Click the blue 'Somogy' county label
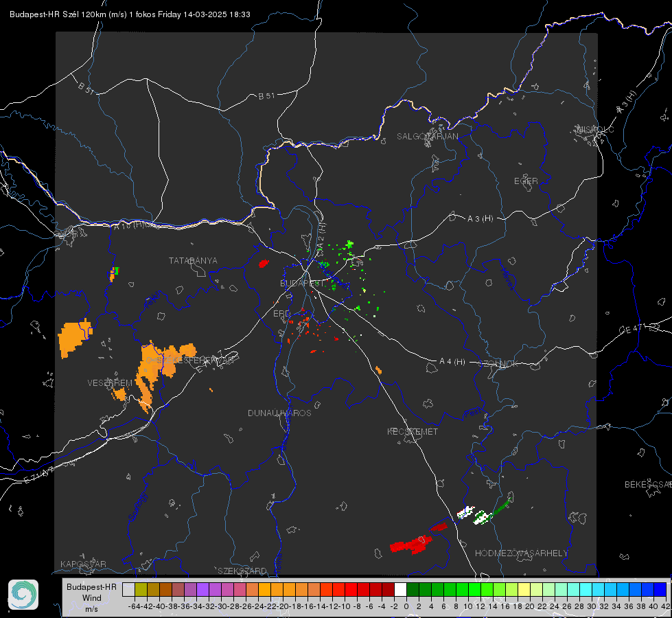Viewport: 672px width, 618px height. pyautogui.click(x=137, y=507)
